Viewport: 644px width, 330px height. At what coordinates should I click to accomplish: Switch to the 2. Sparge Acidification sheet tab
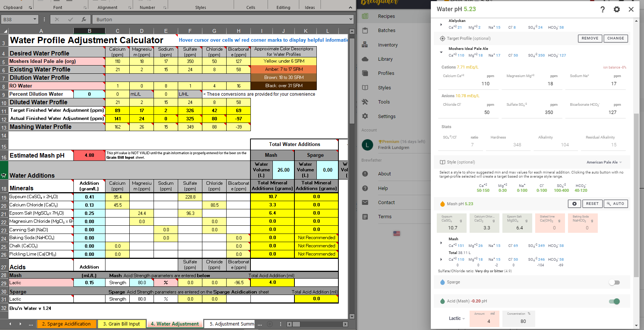(66, 324)
